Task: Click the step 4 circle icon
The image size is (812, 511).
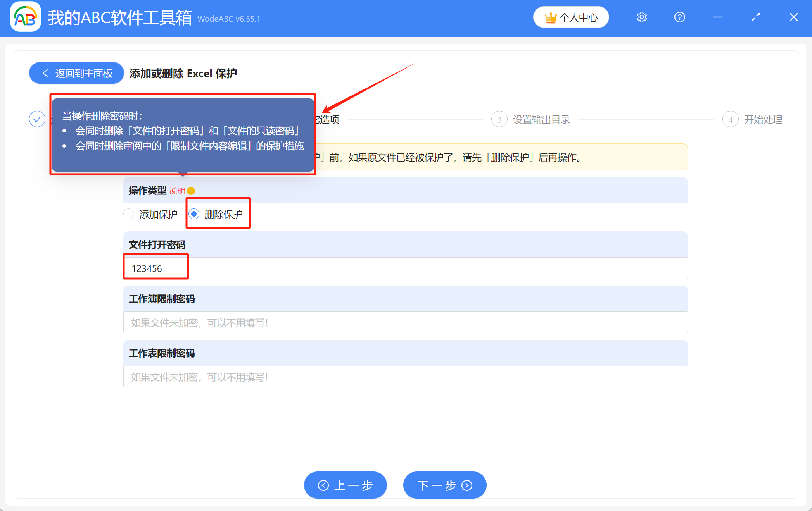Action: [730, 120]
